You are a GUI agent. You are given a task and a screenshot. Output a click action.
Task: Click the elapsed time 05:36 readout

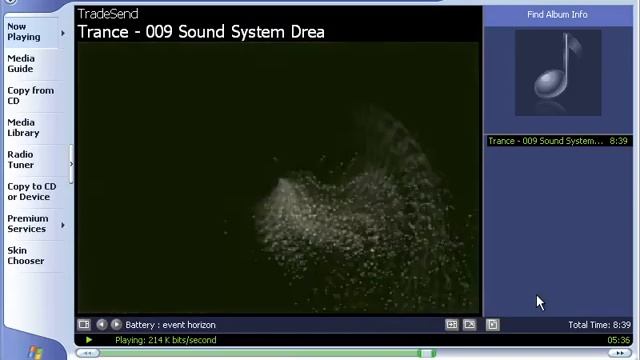point(619,340)
